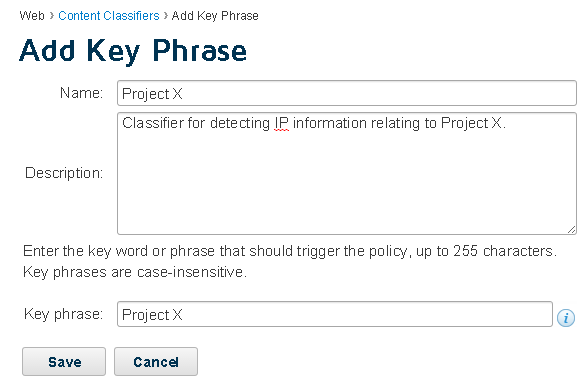Cancel adding the key phrase
The image size is (577, 378).
click(156, 361)
